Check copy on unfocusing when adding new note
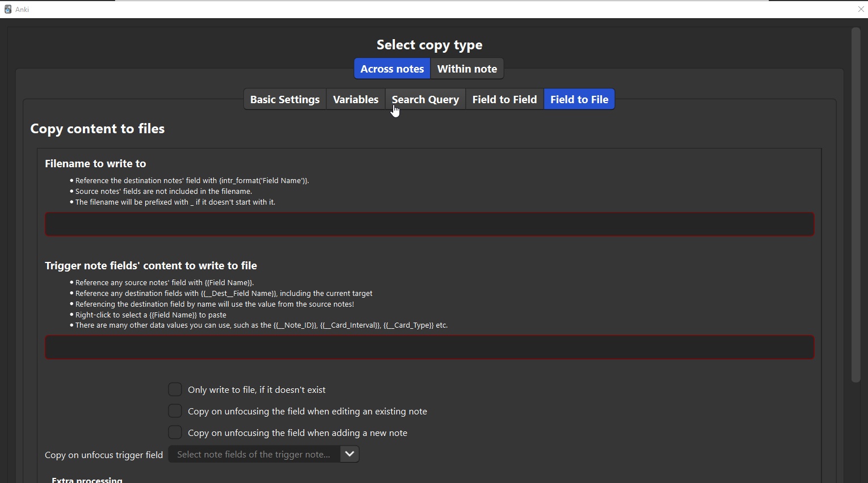 tap(175, 433)
